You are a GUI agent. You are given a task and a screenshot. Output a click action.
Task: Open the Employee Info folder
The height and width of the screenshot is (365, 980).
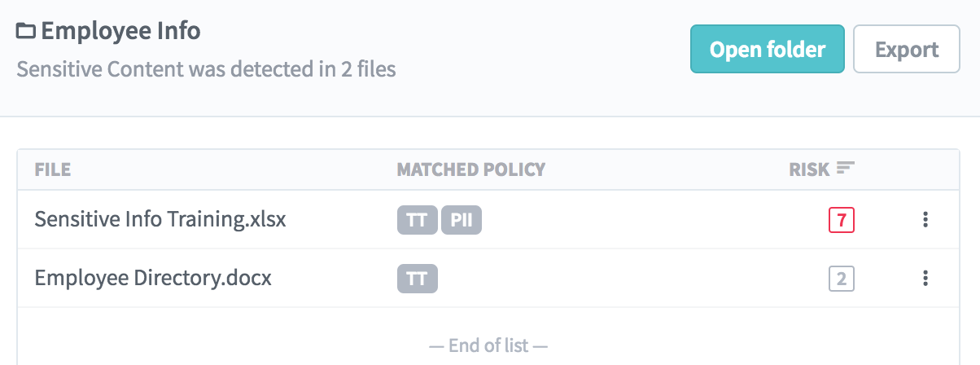click(768, 49)
